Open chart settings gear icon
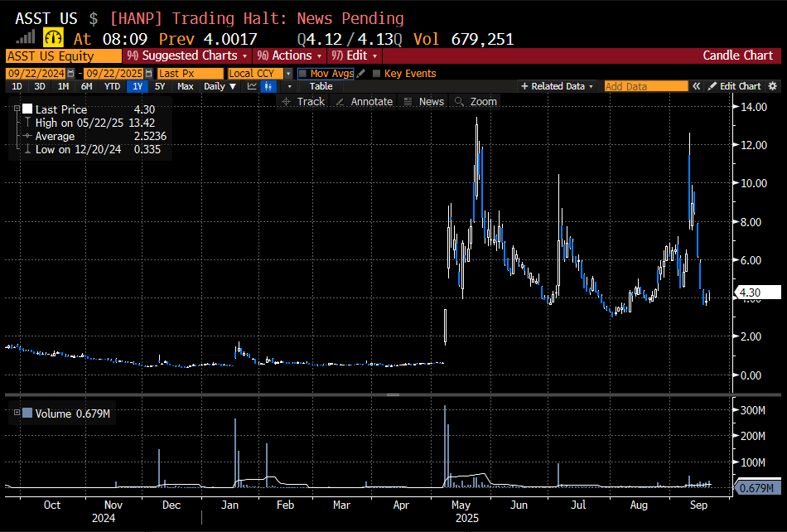The width and height of the screenshot is (787, 532). 772,86
